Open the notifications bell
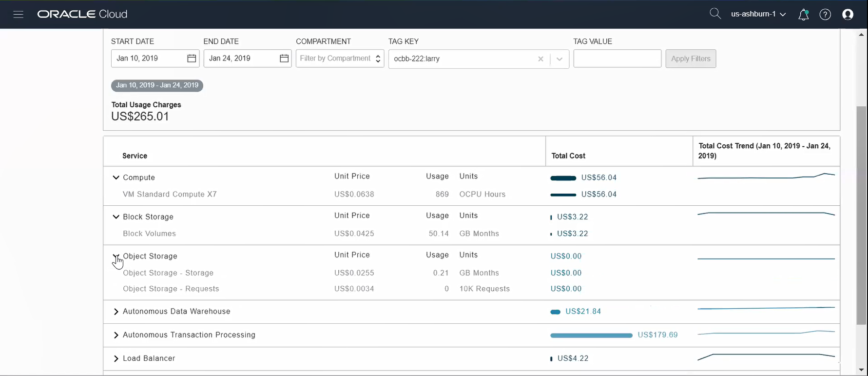 [803, 15]
